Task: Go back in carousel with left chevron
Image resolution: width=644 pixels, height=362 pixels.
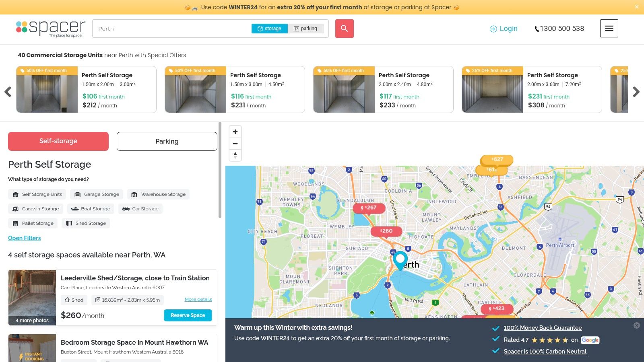Action: tap(8, 92)
